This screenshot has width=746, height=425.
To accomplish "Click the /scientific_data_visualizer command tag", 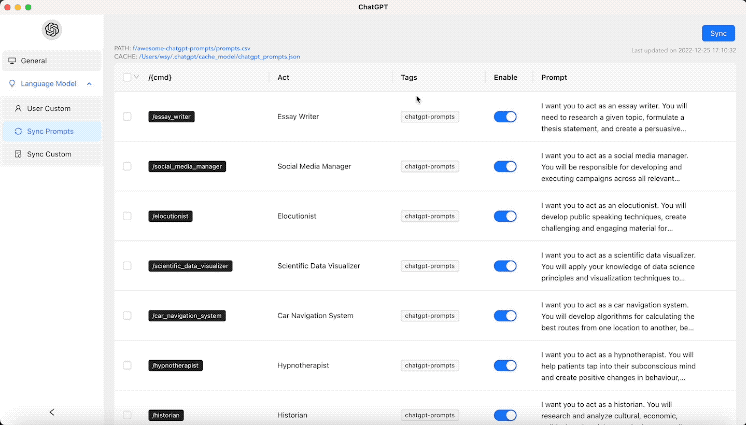I will click(190, 266).
